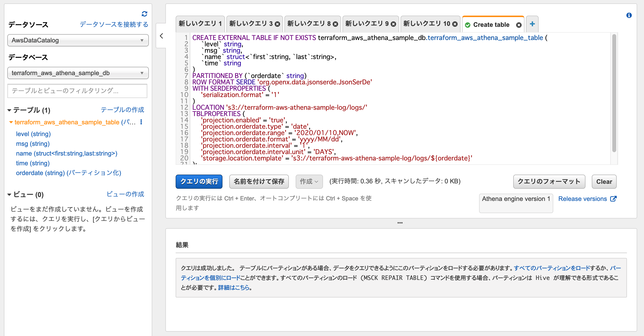Image resolution: width=644 pixels, height=336 pixels.
Task: Close the Create table tab
Action: (519, 25)
